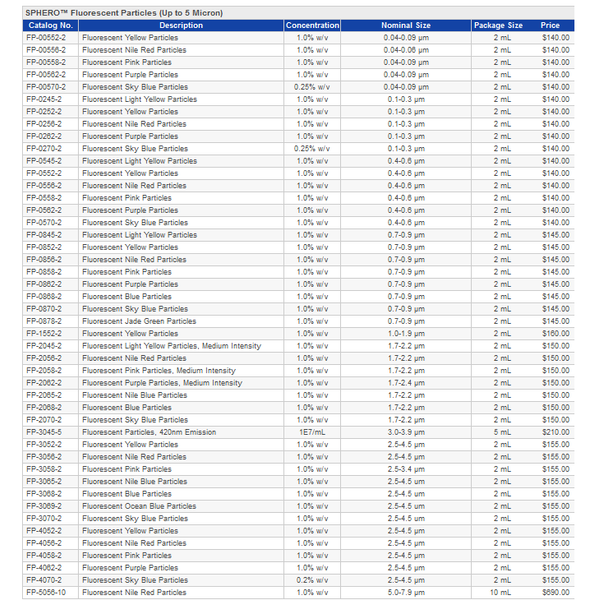Select catalog number FP-2045-2
600x600 pixels.
pos(44,346)
